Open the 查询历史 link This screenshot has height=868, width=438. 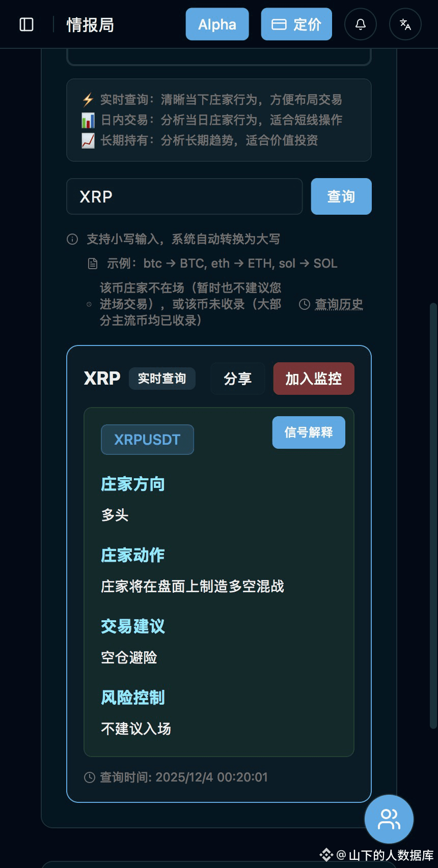[x=339, y=304]
